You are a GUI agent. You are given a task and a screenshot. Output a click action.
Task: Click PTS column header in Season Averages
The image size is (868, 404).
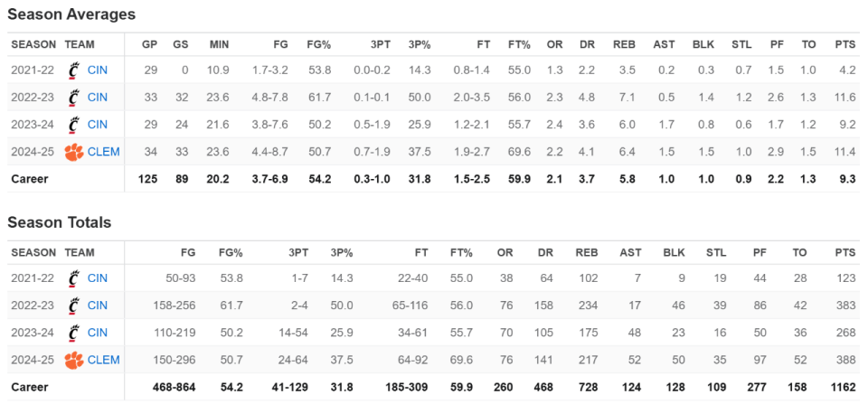coord(844,43)
